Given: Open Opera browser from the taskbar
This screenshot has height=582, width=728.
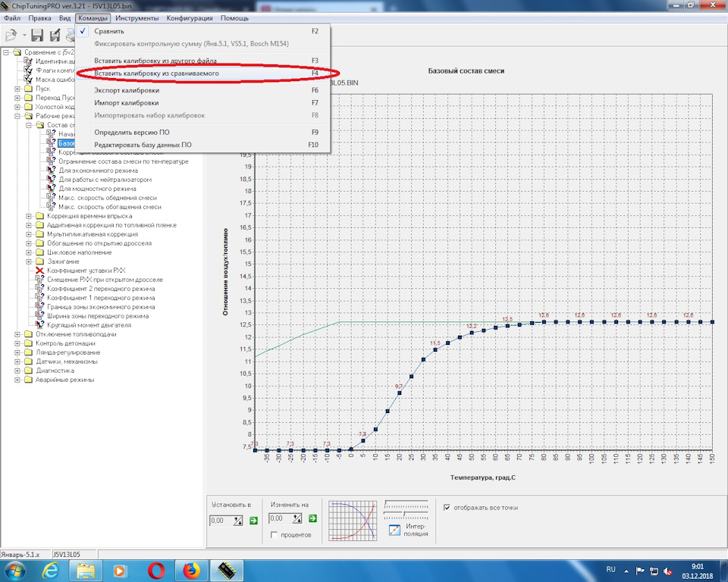Looking at the screenshot, I should click(156, 571).
